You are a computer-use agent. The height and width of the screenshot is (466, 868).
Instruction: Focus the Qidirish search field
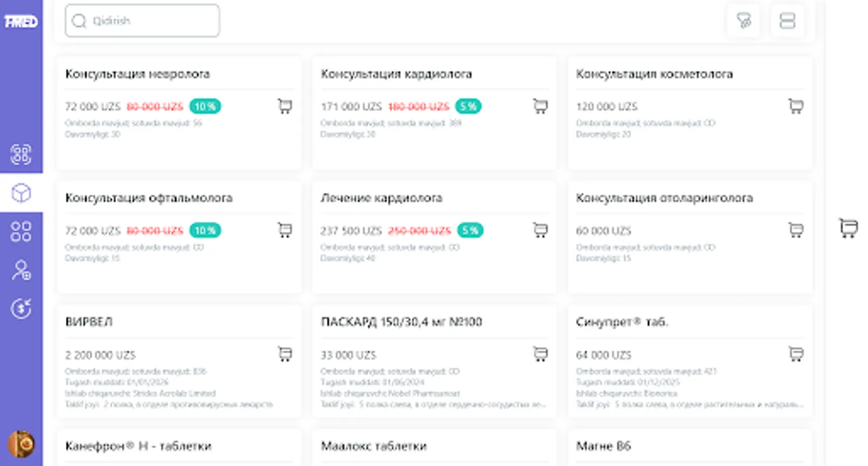(142, 21)
